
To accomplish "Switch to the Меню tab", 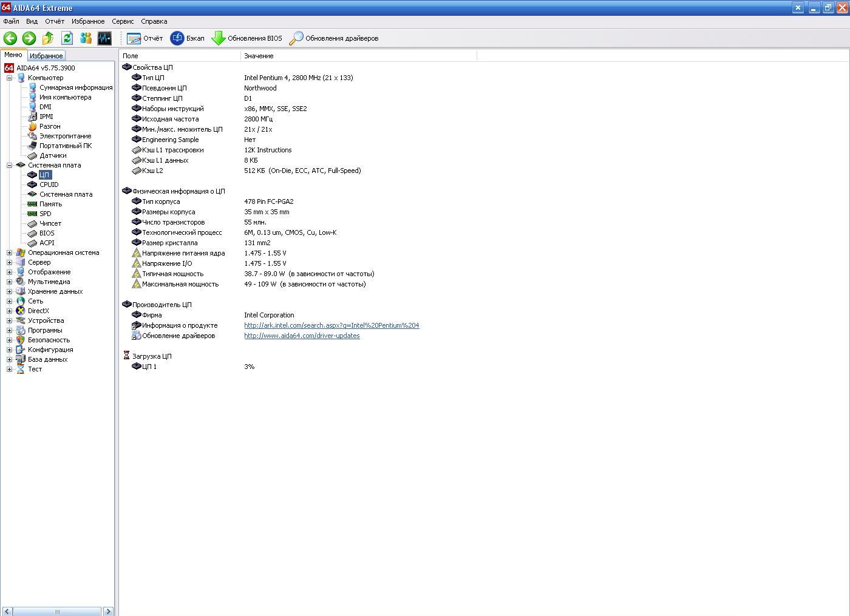I will pyautogui.click(x=13, y=55).
